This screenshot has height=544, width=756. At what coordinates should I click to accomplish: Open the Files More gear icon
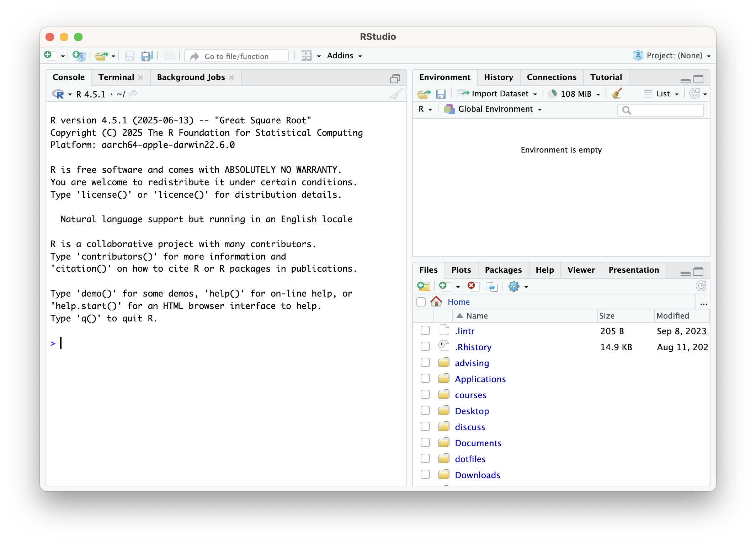pyautogui.click(x=513, y=287)
